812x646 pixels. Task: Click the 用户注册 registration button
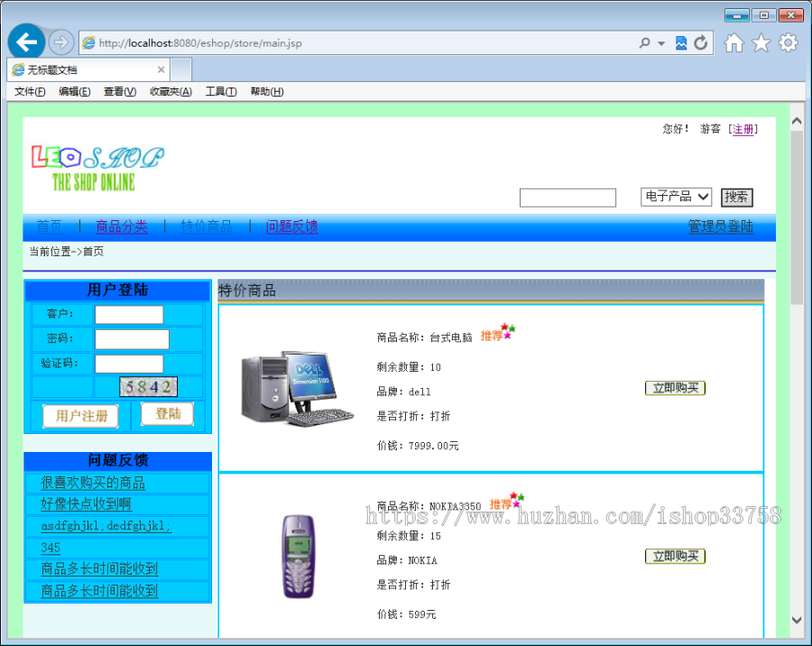pos(79,416)
